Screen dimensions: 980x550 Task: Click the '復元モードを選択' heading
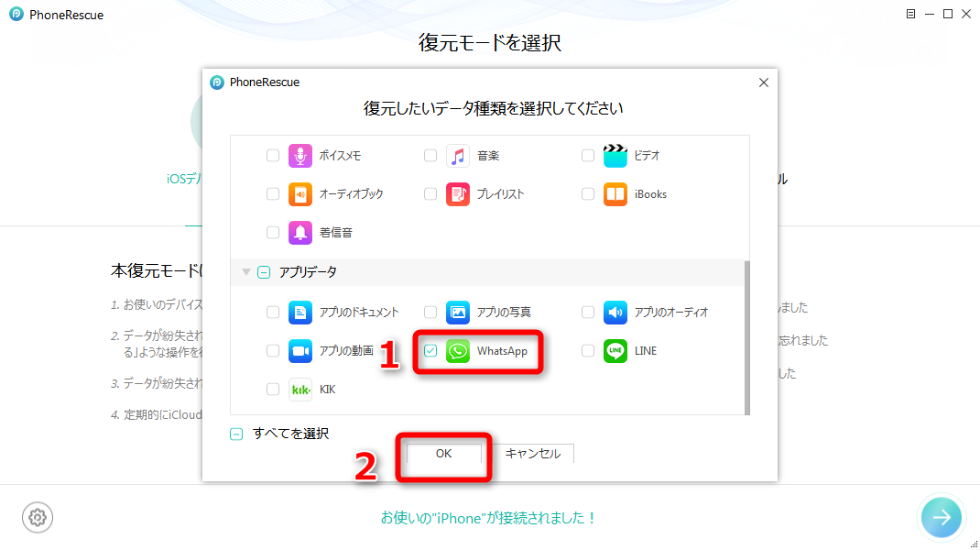pyautogui.click(x=490, y=43)
